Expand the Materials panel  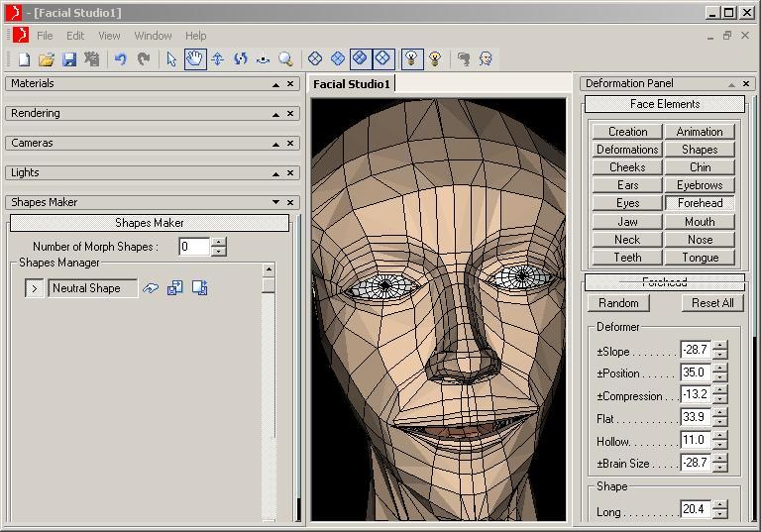pos(275,84)
